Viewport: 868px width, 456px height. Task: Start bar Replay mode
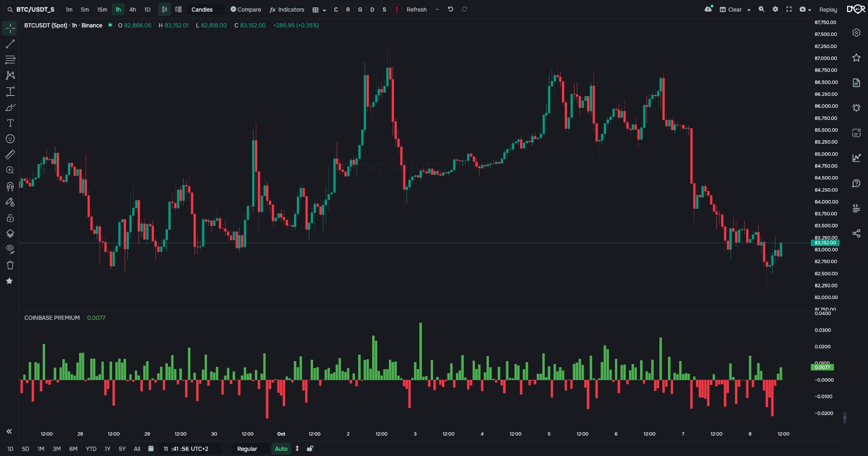[x=828, y=9]
